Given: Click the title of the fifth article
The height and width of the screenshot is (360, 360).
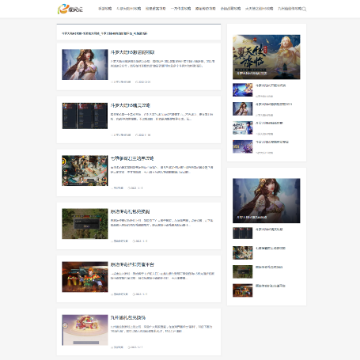Looking at the screenshot, I should click(x=132, y=264).
